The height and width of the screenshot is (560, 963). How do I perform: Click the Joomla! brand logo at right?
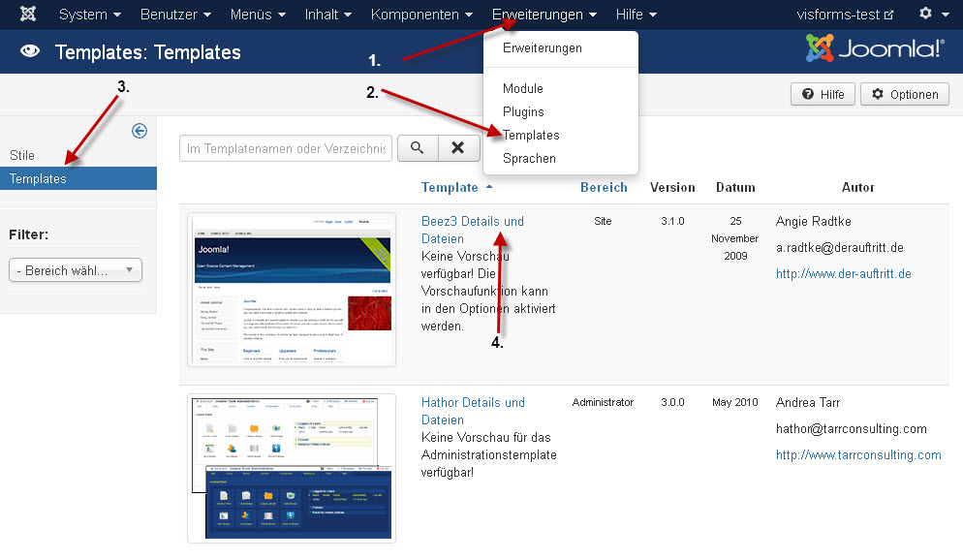(x=875, y=48)
